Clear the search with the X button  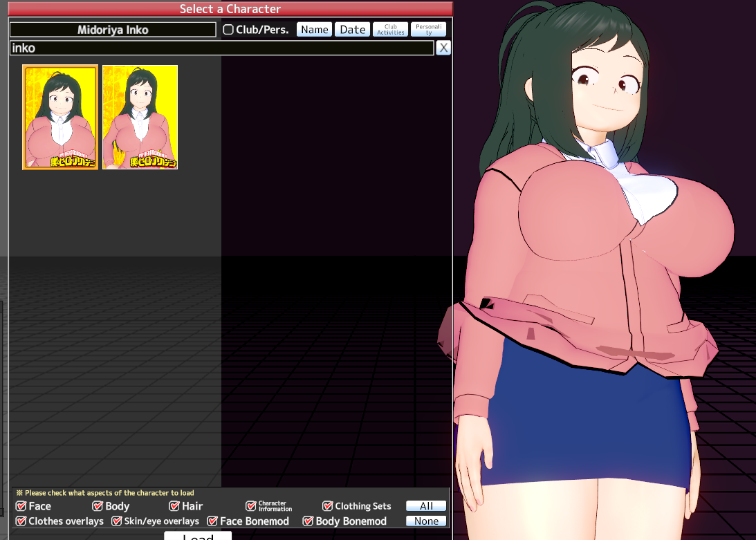(x=443, y=48)
